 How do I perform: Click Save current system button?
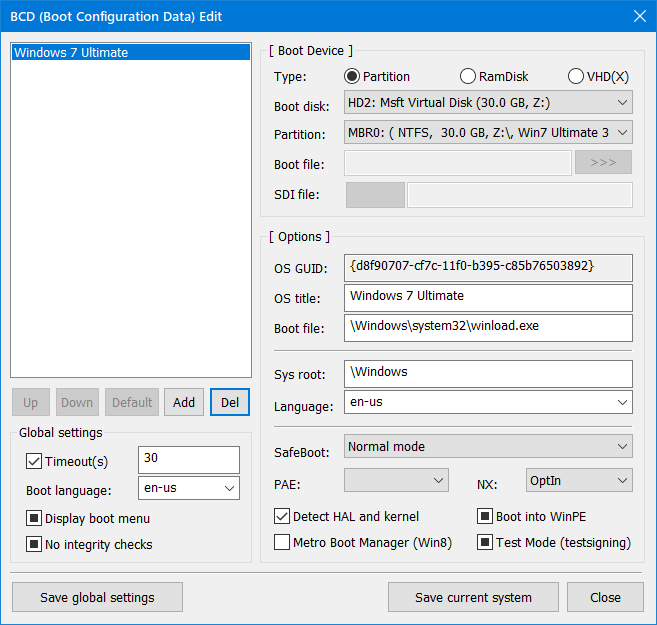tap(473, 597)
